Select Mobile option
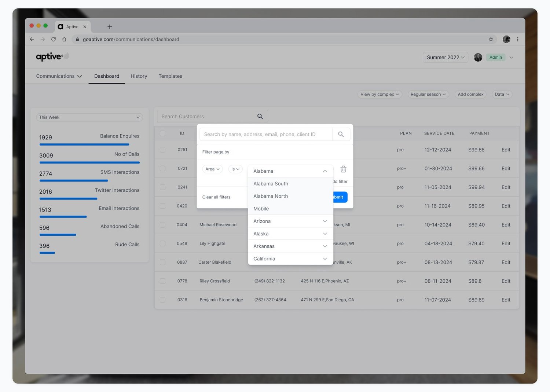The width and height of the screenshot is (550, 392). click(290, 209)
